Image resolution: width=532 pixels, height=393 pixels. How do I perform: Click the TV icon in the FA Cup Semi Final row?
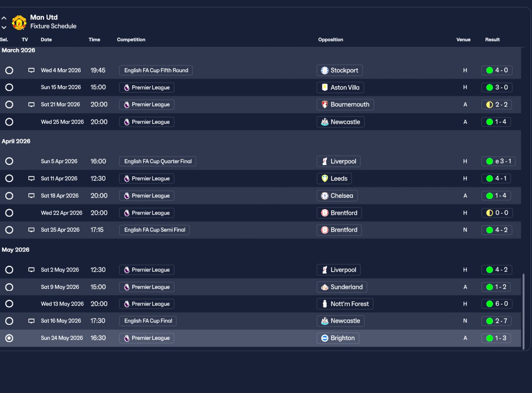31,230
